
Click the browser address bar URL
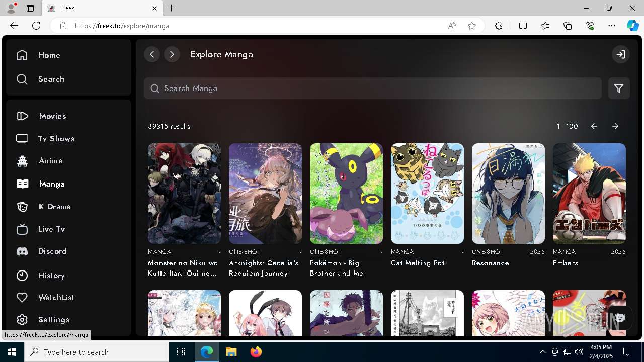[122, 26]
